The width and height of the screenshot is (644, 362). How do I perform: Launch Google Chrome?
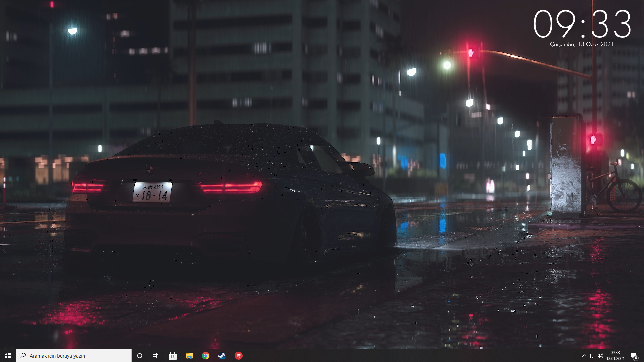[x=206, y=356]
